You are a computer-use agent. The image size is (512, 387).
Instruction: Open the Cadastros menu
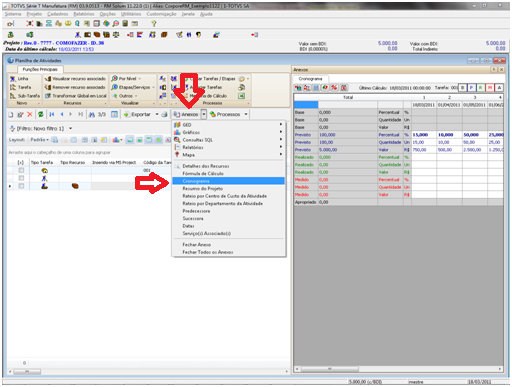coord(57,14)
